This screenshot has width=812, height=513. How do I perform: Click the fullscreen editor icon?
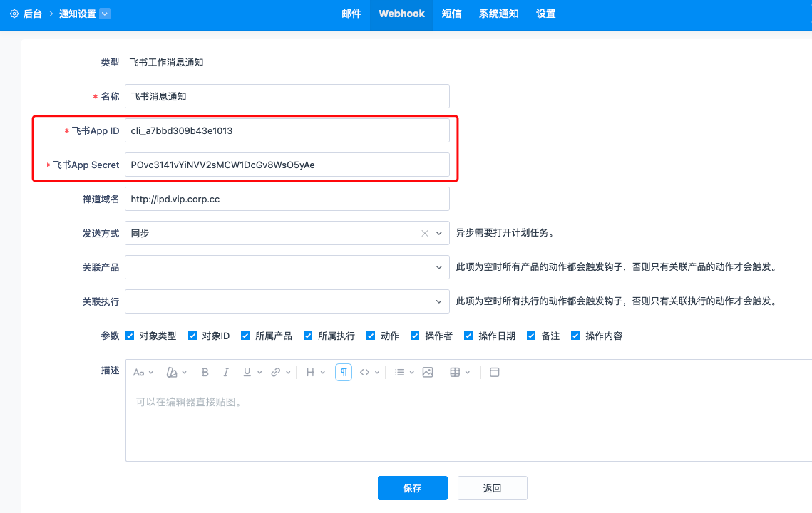click(495, 372)
